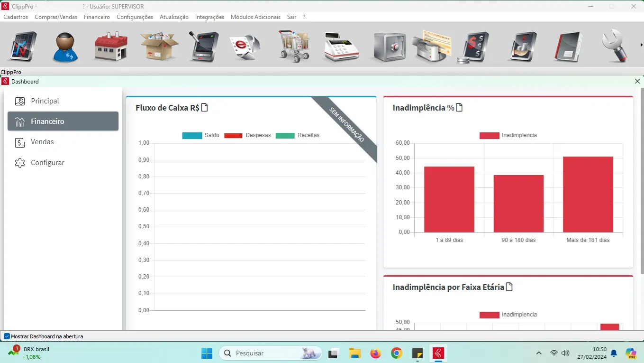Image resolution: width=644 pixels, height=363 pixels.
Task: Click the user/client person icon in toolbar
Action: (x=65, y=47)
